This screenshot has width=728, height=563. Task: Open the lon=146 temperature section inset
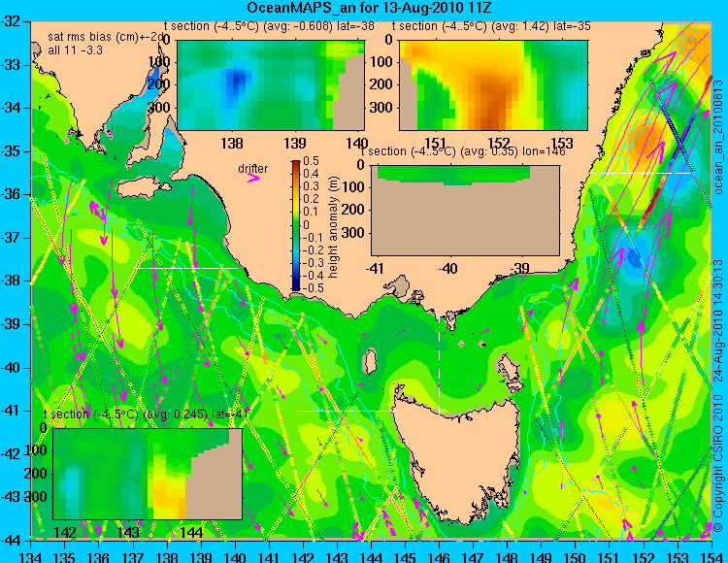pos(466,211)
